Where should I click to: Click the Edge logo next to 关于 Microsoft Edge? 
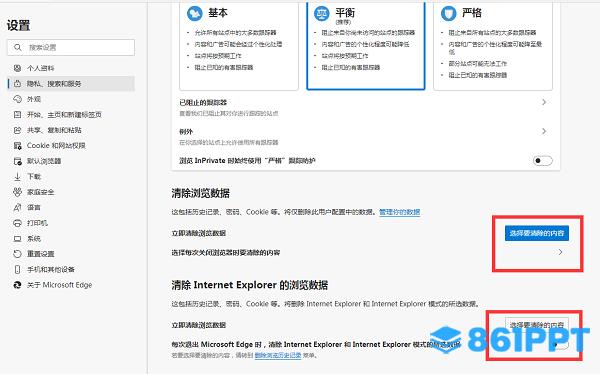(17, 285)
